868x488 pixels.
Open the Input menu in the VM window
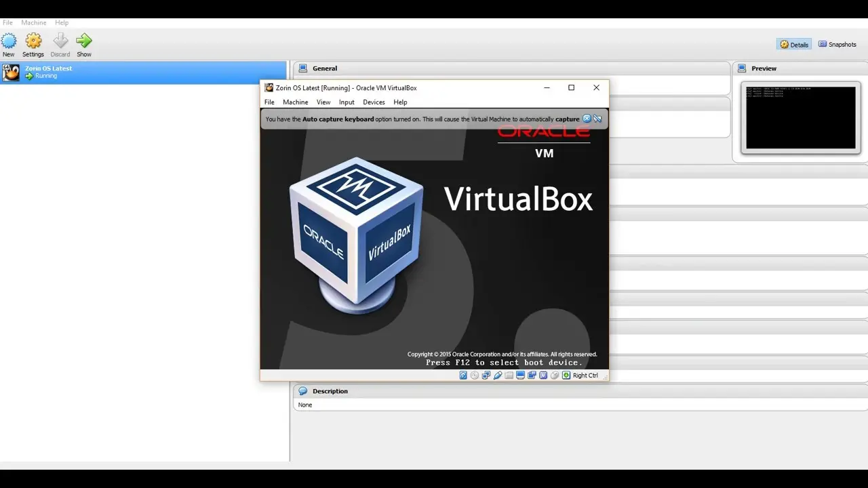coord(347,102)
